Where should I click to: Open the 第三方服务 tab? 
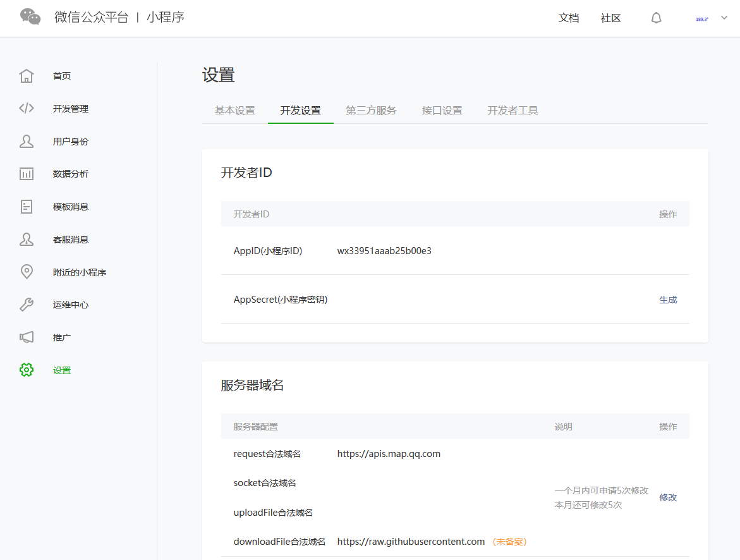[x=371, y=111]
